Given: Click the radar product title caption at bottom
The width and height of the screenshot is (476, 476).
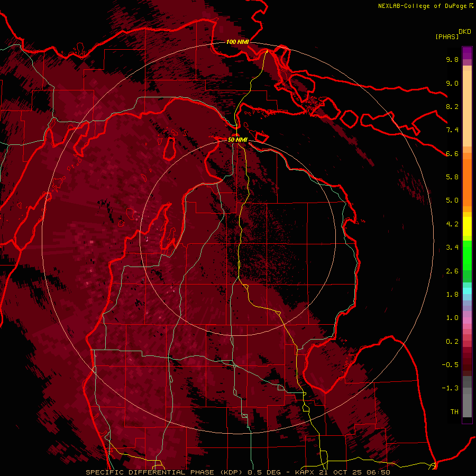Looking at the screenshot, I should tap(238, 472).
